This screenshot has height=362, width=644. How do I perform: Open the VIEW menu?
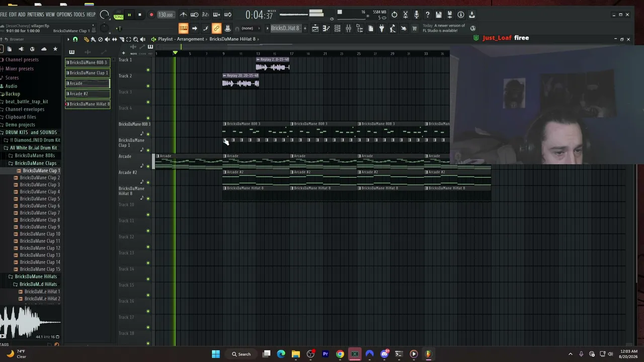click(x=50, y=15)
